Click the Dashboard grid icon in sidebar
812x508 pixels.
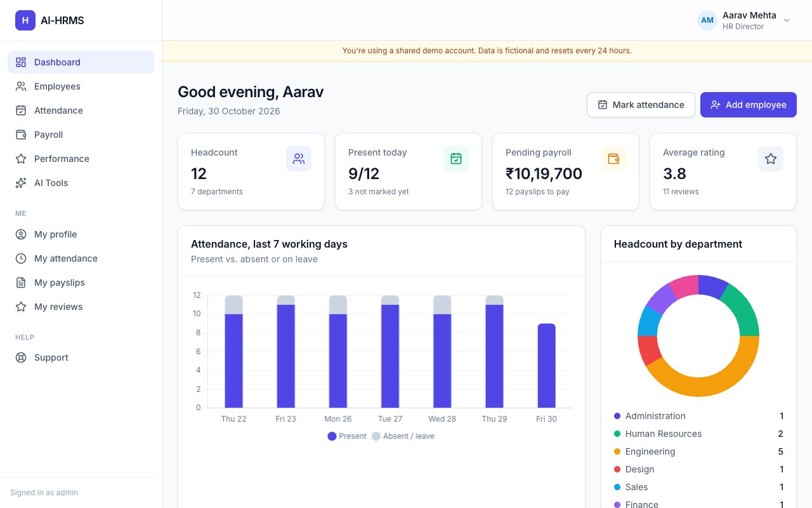click(21, 62)
